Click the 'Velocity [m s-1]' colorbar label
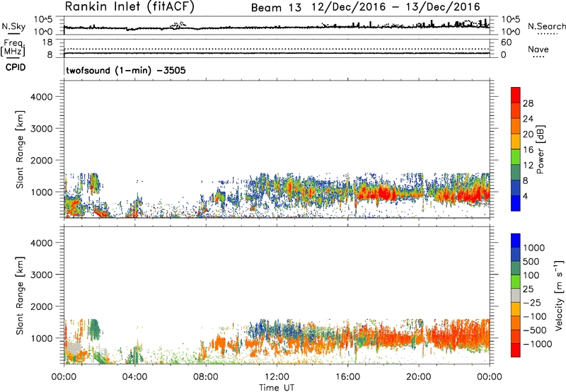Image resolution: width=566 pixels, height=392 pixels. [x=559, y=295]
